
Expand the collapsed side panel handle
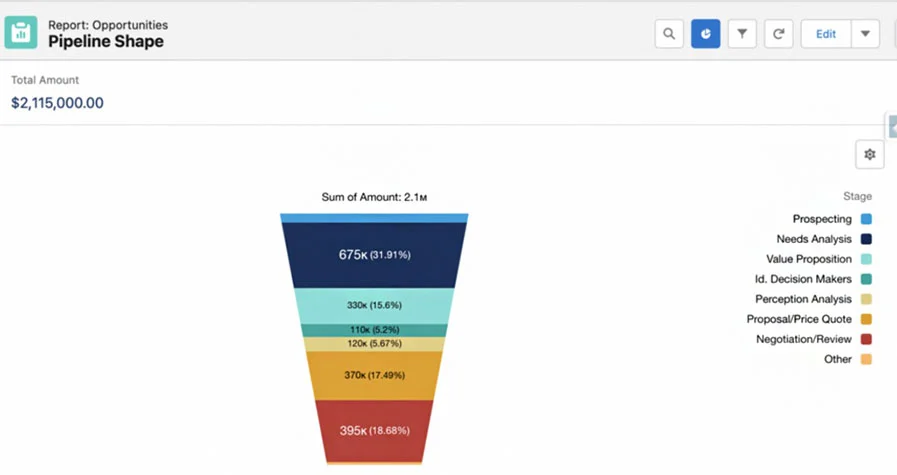892,127
